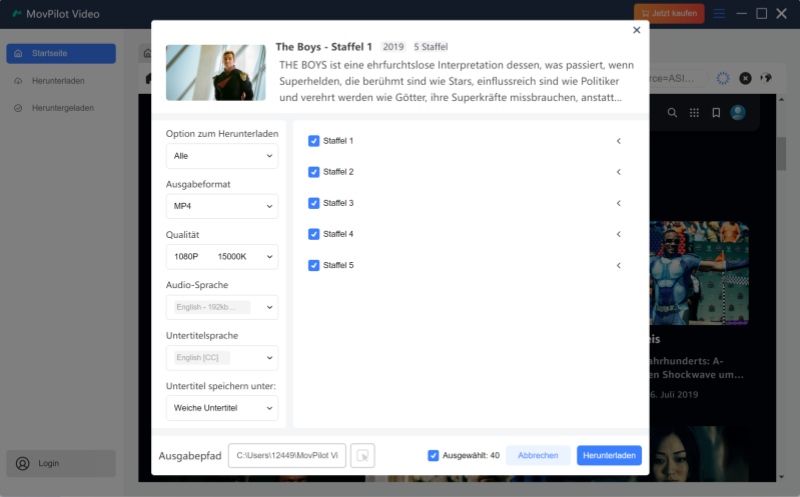Open the apps grid icon in browser
This screenshot has height=497, width=800.
[694, 113]
